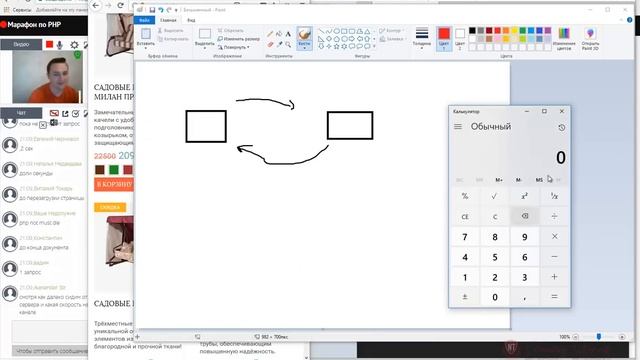Select the Fill bucket tool
Viewport: 640px width, 360px height.
point(279,34)
